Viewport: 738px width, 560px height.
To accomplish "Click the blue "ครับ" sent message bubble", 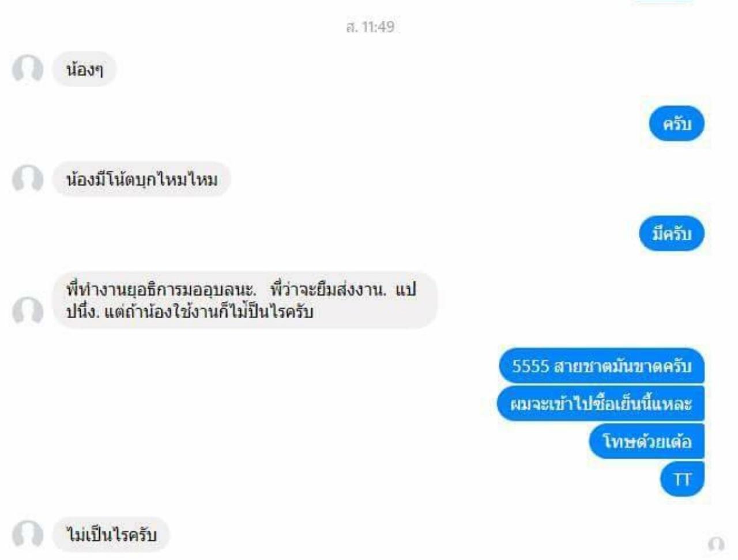I will 677,124.
